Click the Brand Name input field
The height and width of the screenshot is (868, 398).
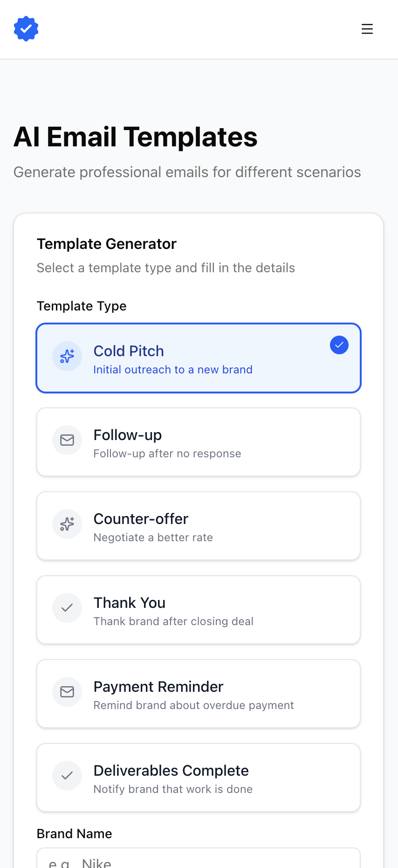[x=199, y=862]
